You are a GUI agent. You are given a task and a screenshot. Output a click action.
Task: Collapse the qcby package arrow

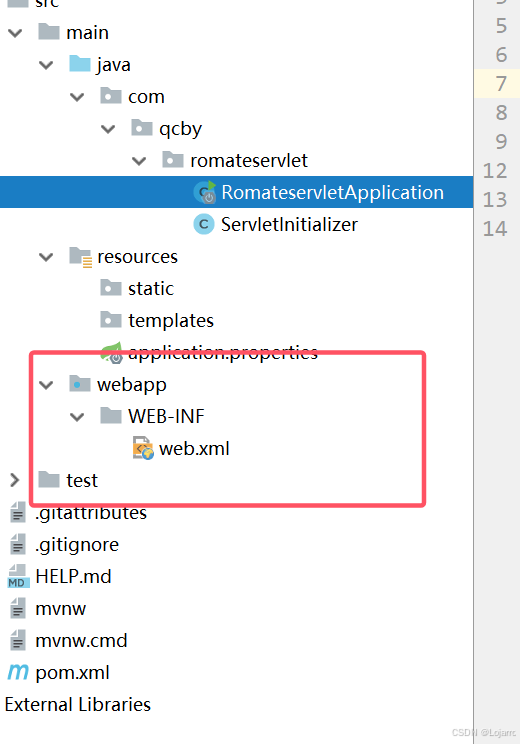[x=108, y=129]
